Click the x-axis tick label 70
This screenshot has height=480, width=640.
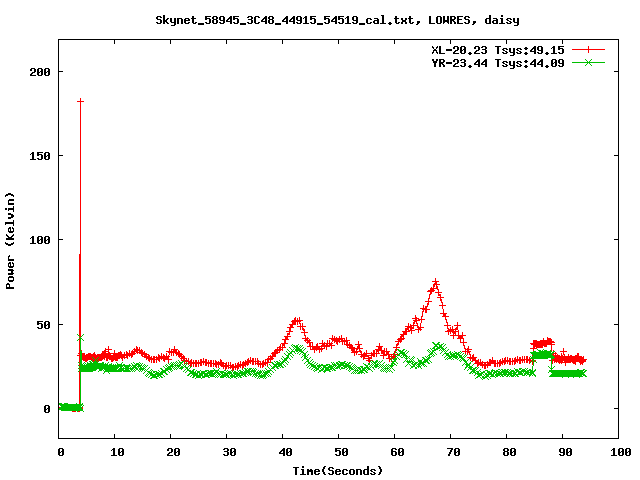point(453,452)
